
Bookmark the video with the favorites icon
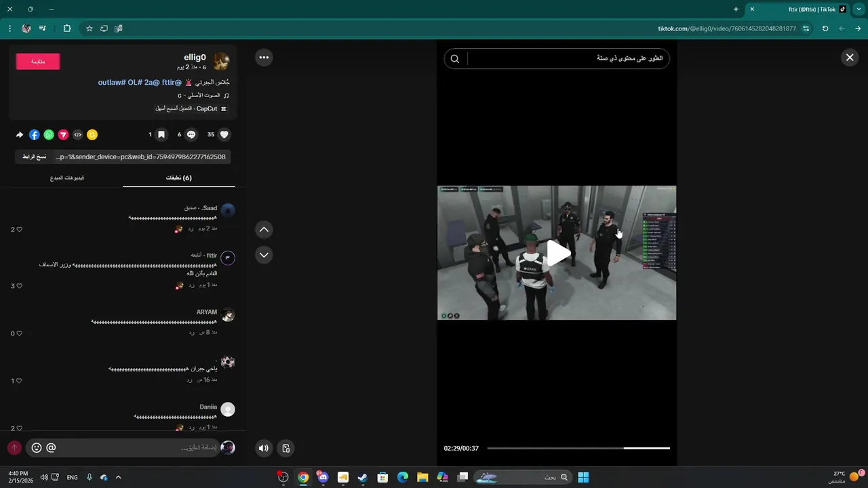tap(161, 135)
